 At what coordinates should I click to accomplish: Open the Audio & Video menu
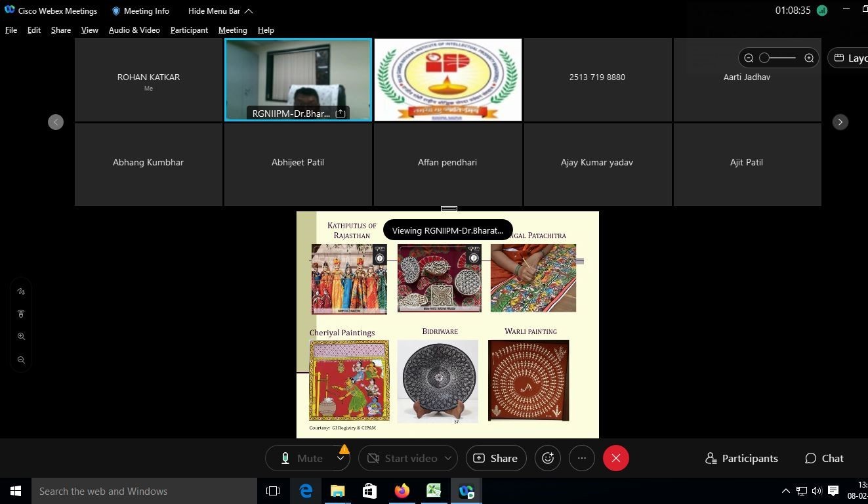tap(134, 30)
